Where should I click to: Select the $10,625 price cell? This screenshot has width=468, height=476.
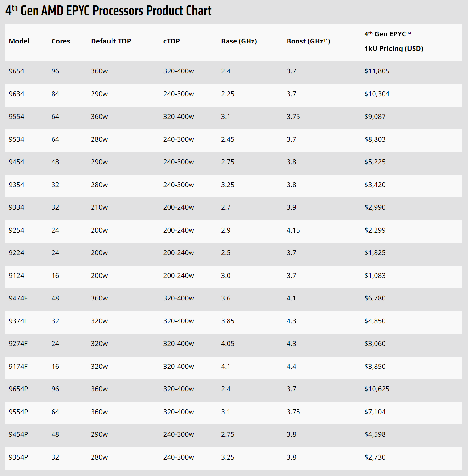376,389
